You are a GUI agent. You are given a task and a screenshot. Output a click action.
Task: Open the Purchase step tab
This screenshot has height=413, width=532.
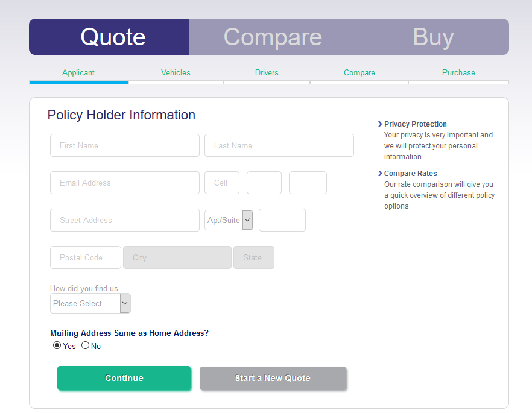(458, 73)
